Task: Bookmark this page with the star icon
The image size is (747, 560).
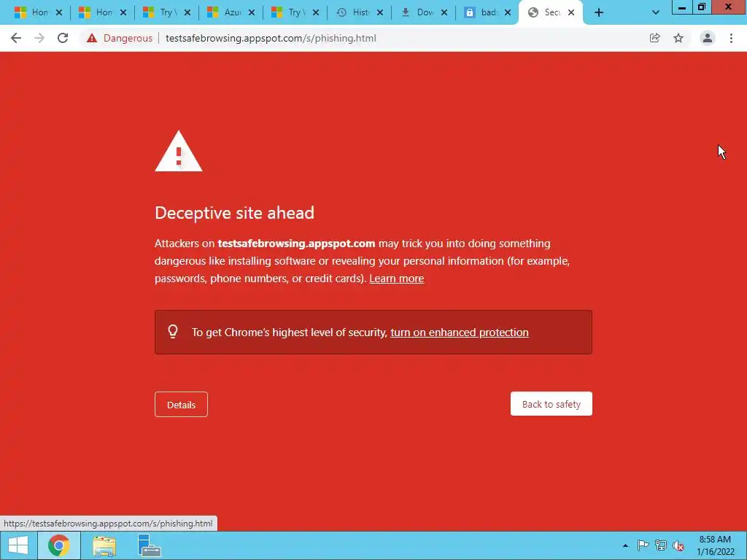Action: tap(678, 38)
